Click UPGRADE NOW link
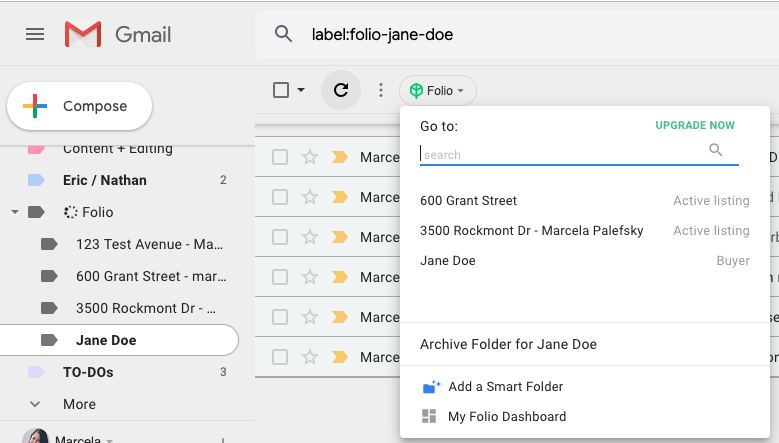The height and width of the screenshot is (443, 779). [695, 125]
